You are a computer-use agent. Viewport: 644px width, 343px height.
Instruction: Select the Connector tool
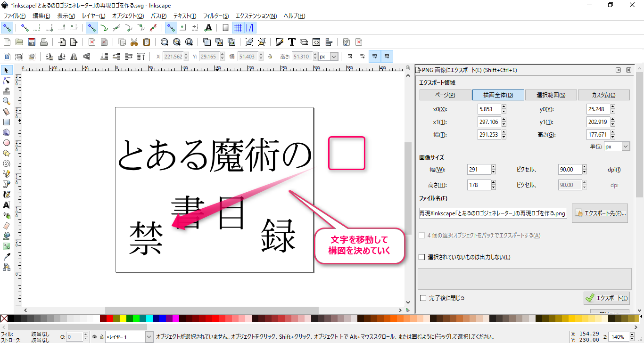7,267
